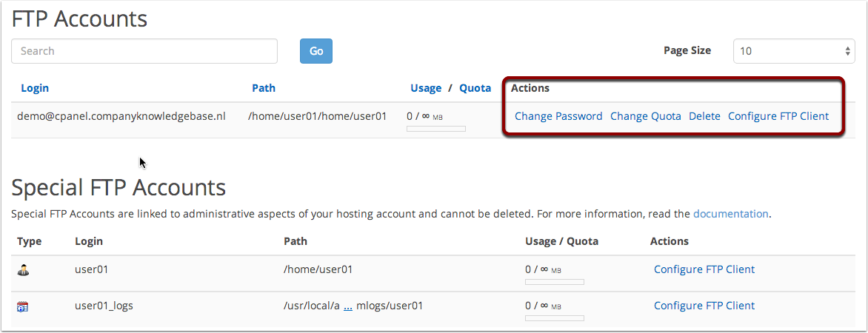This screenshot has width=868, height=333.
Task: Click the user01 usage quota bar
Action: coord(555,282)
